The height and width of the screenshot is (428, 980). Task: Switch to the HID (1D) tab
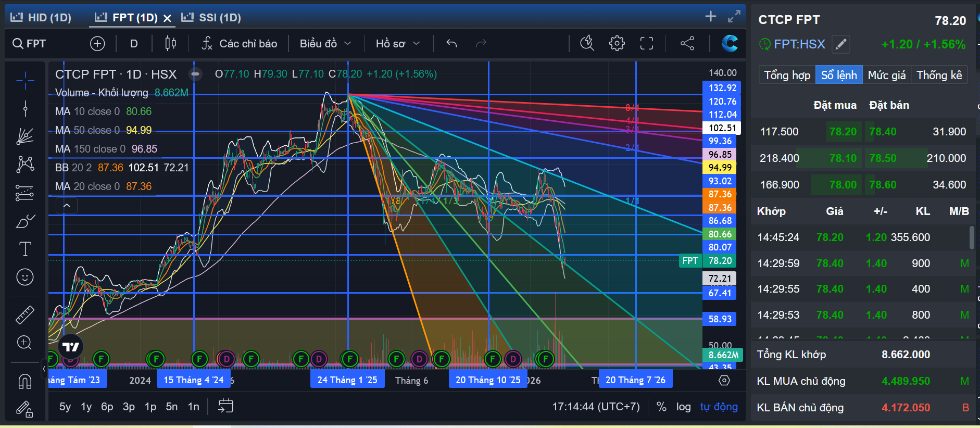[x=41, y=18]
